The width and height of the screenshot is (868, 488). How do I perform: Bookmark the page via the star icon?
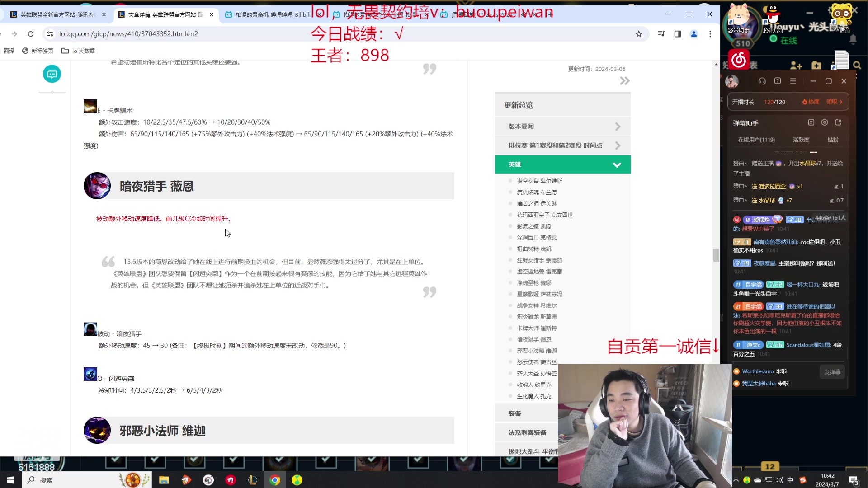[x=639, y=34]
